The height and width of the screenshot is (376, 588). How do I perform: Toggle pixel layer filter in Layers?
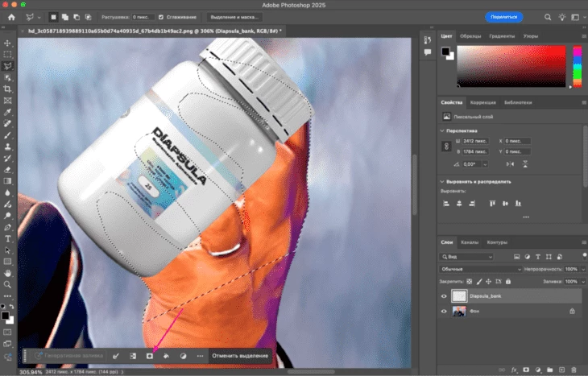tap(517, 257)
